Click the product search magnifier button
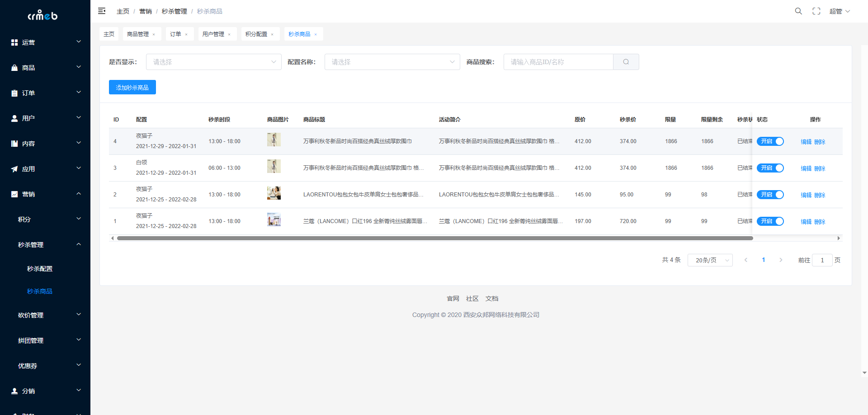The height and width of the screenshot is (415, 868). (626, 62)
